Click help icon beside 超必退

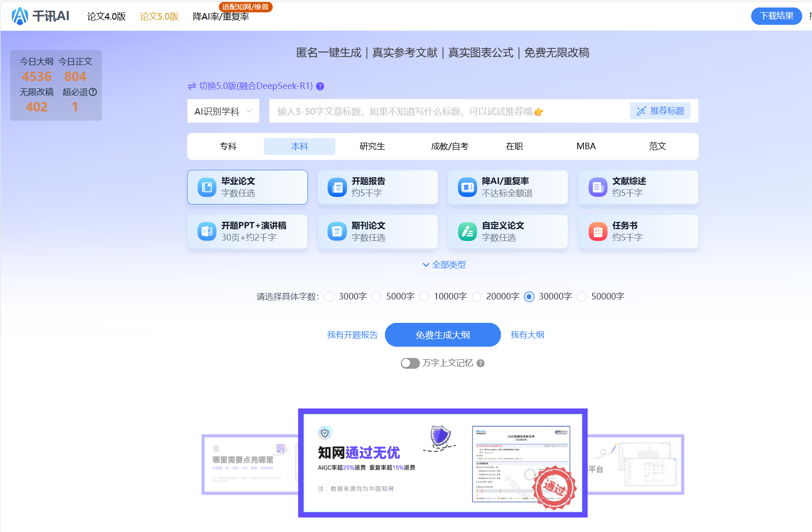pyautogui.click(x=93, y=92)
